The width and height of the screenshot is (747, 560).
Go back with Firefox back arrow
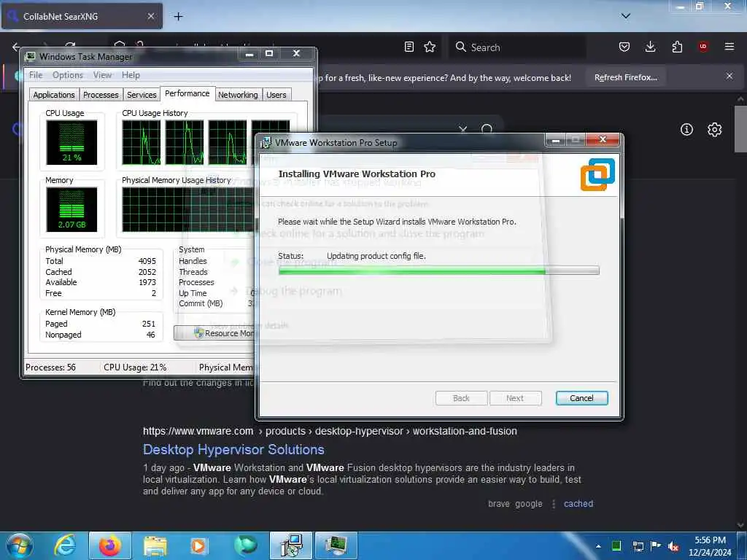tap(16, 47)
